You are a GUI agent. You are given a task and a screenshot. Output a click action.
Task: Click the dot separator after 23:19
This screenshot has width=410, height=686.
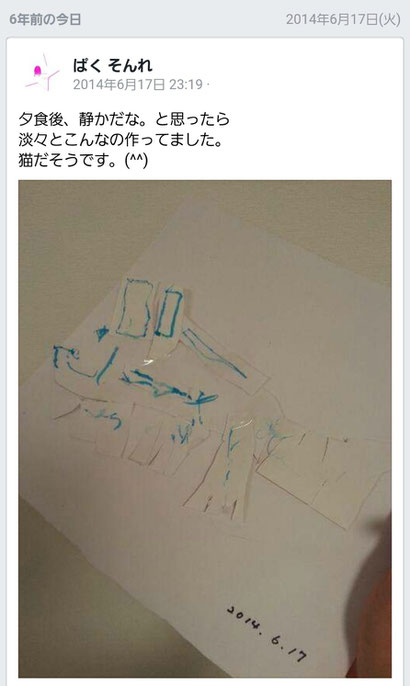(207, 84)
